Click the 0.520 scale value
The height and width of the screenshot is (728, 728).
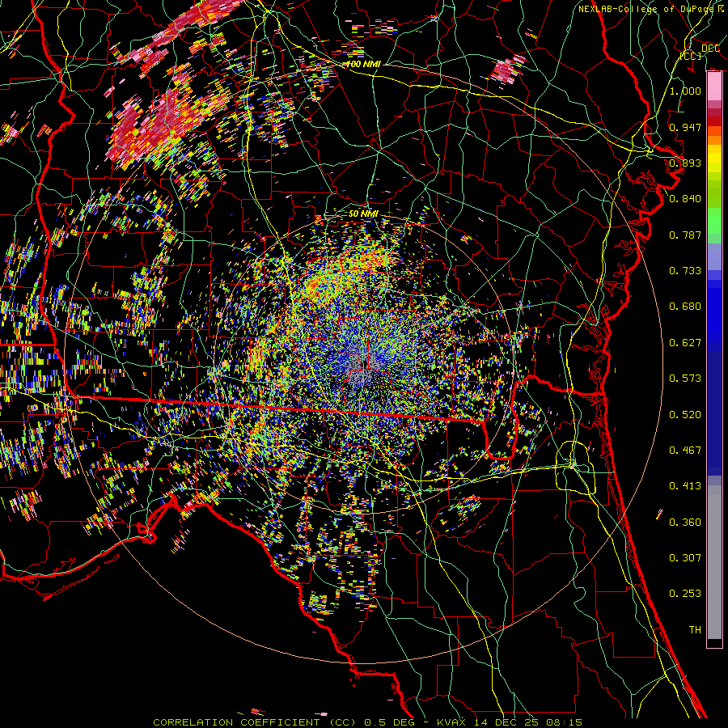pos(685,415)
